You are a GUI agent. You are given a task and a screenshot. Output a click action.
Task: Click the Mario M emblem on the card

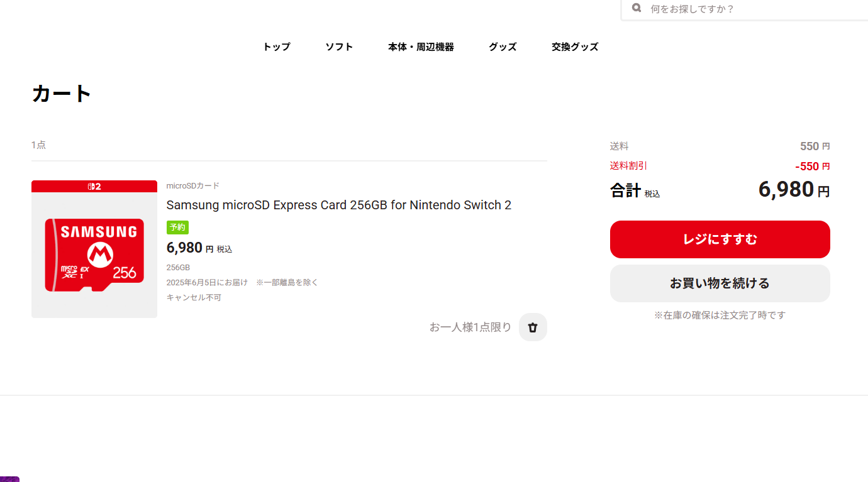coord(99,254)
